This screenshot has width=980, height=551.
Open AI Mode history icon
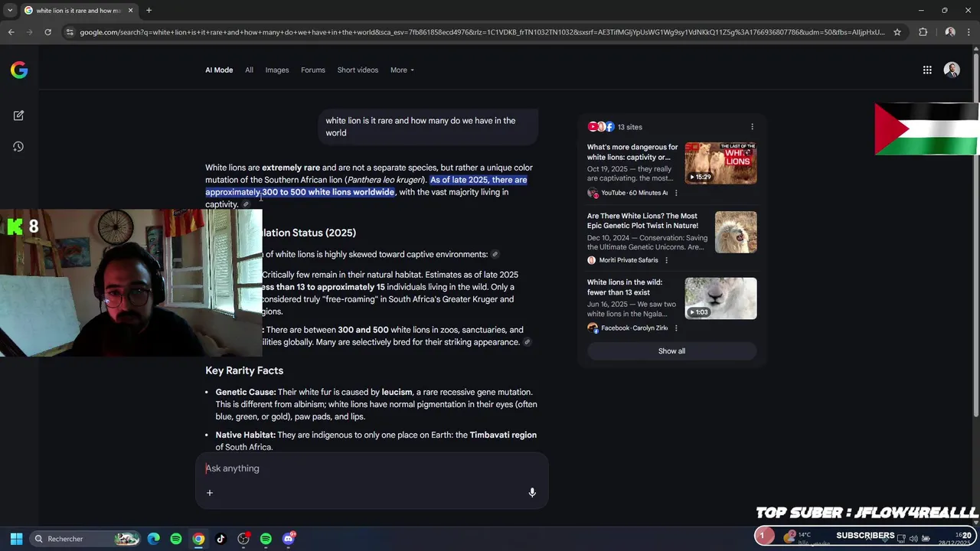[x=18, y=147]
